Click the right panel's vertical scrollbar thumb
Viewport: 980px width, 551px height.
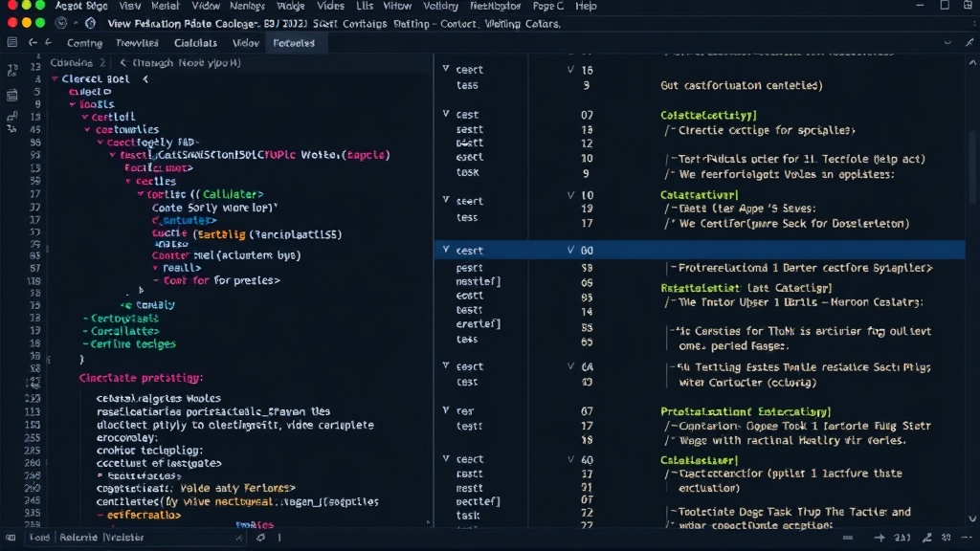click(x=972, y=165)
